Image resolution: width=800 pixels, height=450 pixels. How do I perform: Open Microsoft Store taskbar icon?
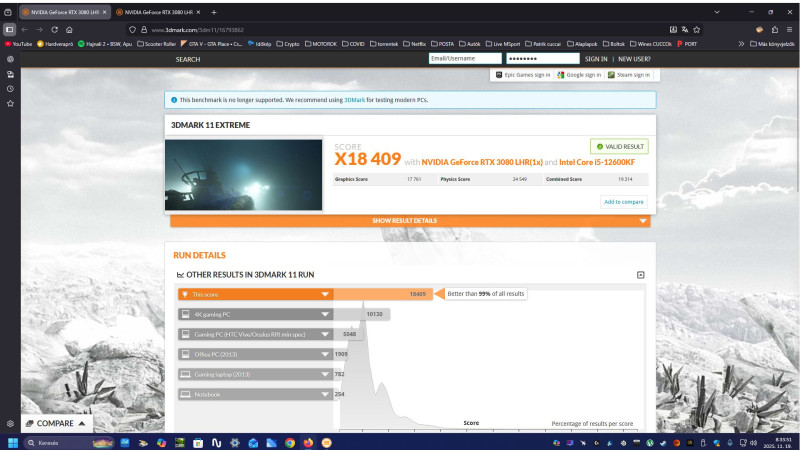[x=198, y=443]
